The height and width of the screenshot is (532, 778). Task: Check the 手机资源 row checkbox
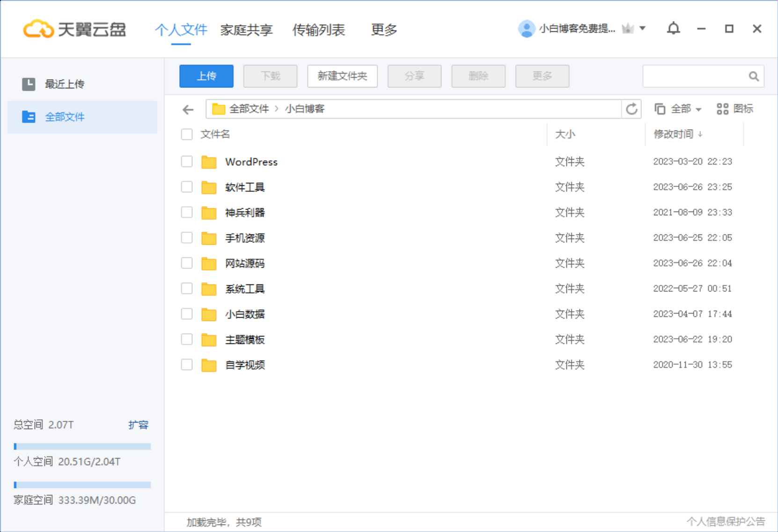click(x=187, y=238)
